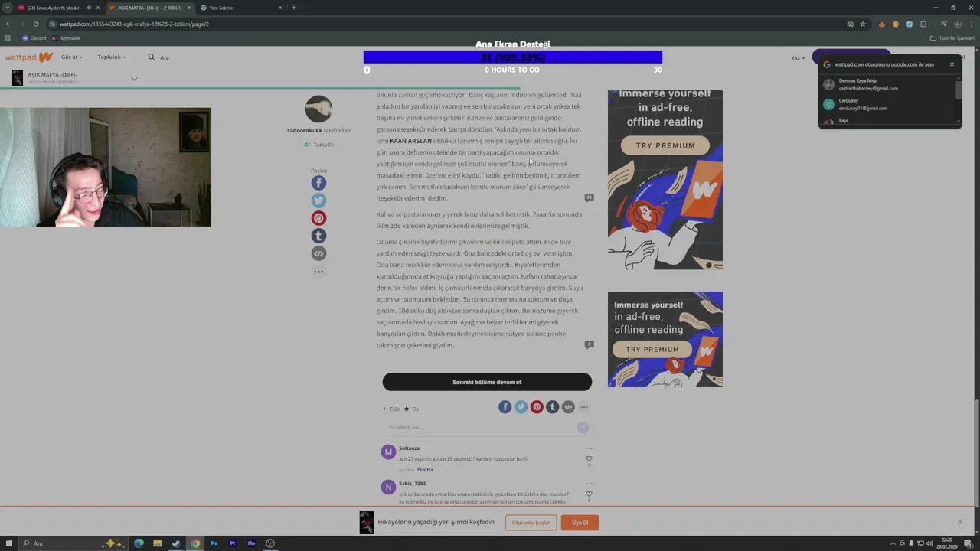Open keymailer bookmark
The image size is (980, 551).
pos(67,38)
